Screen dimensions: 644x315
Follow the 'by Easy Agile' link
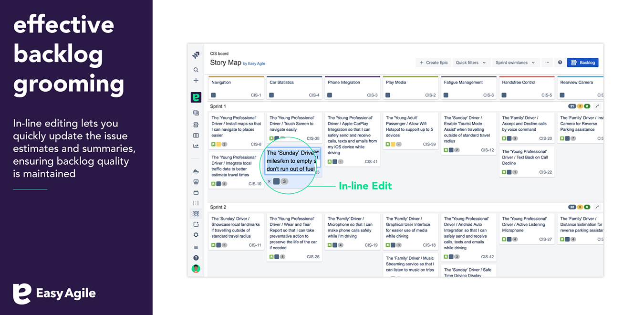coord(255,63)
